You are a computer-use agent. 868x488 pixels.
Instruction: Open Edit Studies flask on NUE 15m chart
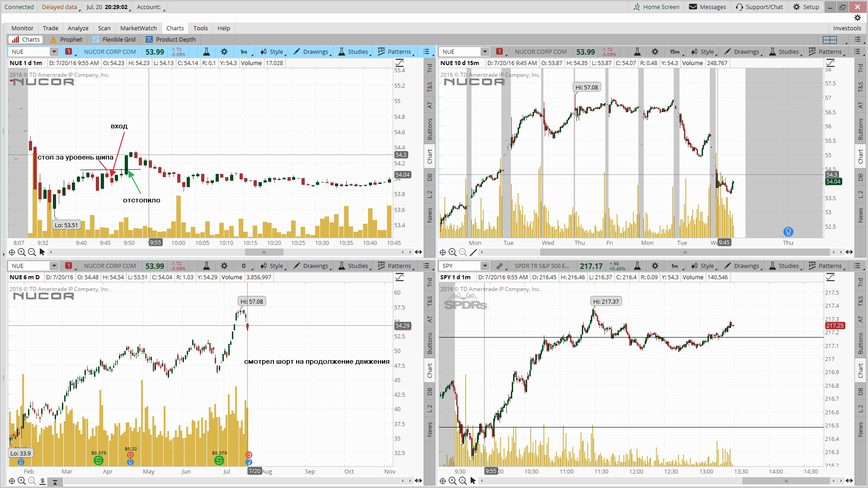click(x=637, y=52)
